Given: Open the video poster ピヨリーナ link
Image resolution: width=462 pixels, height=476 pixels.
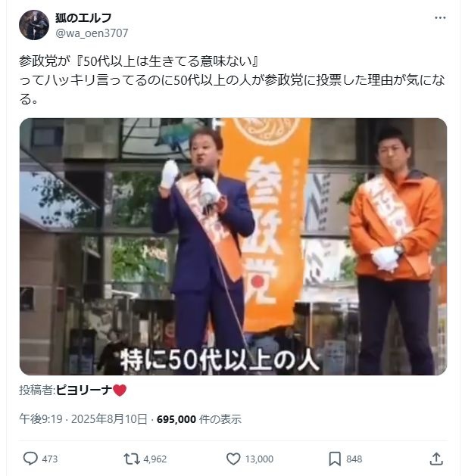Looking at the screenshot, I should [x=83, y=390].
